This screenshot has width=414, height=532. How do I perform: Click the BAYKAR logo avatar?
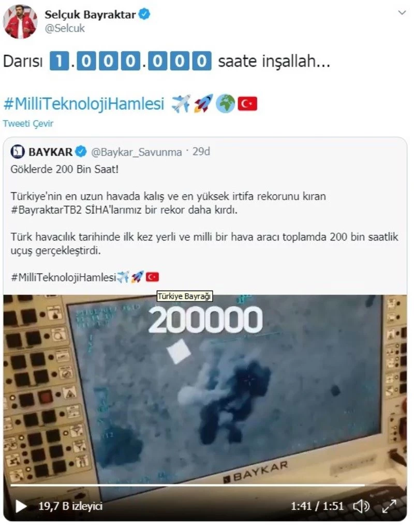click(17, 151)
